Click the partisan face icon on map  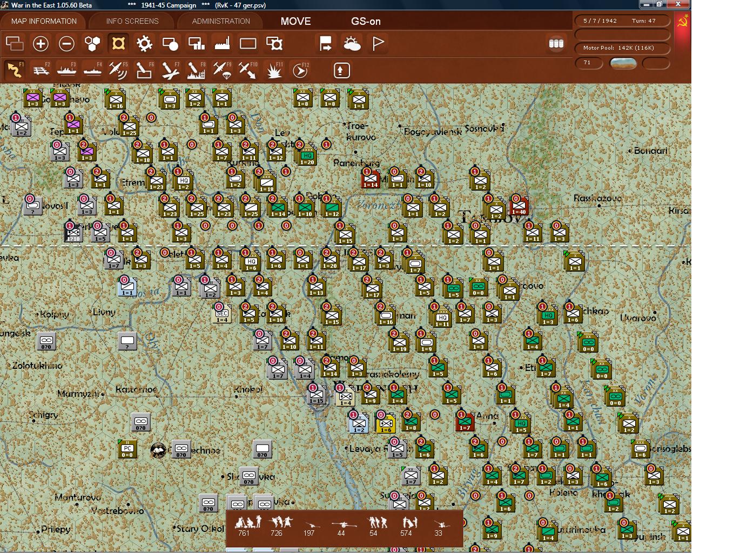click(x=158, y=449)
